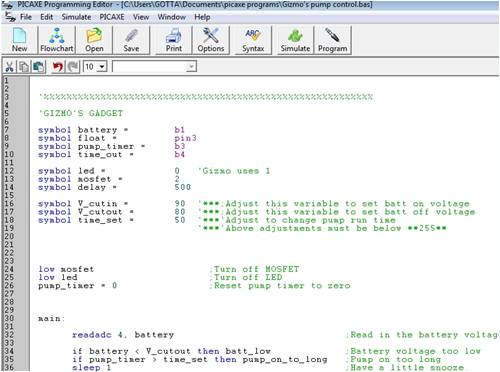
Task: Cut selection with the scissors icon
Action: point(9,67)
